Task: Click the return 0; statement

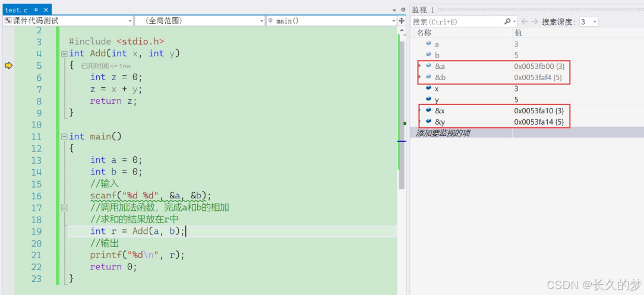Action: coord(113,267)
